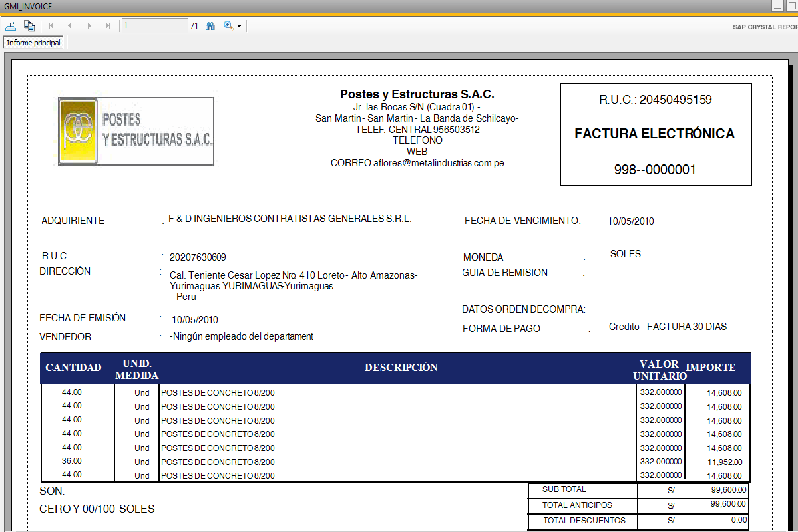The width and height of the screenshot is (798, 532).
Task: Click the R.U.C.: 20450495159 text
Action: [x=656, y=100]
